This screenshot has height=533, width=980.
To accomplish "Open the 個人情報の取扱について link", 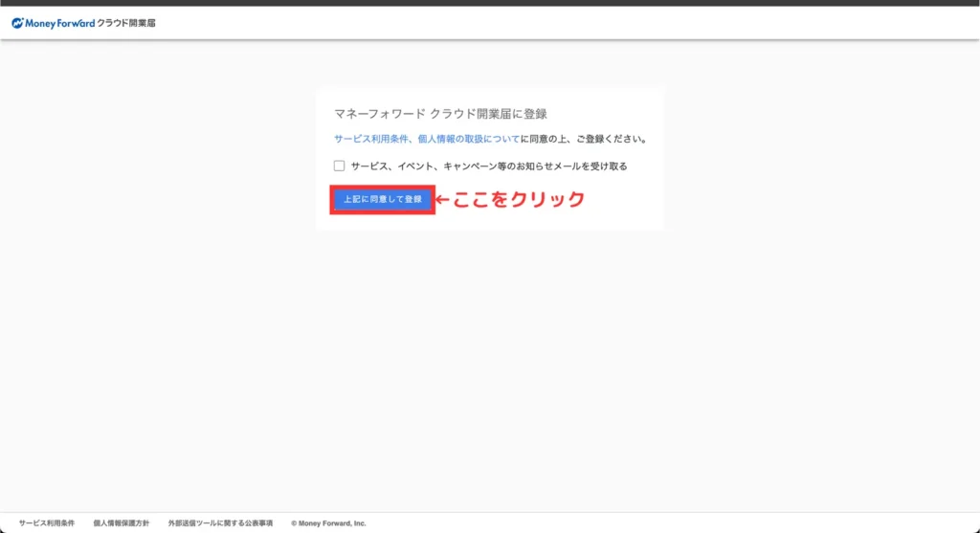I will (x=468, y=139).
